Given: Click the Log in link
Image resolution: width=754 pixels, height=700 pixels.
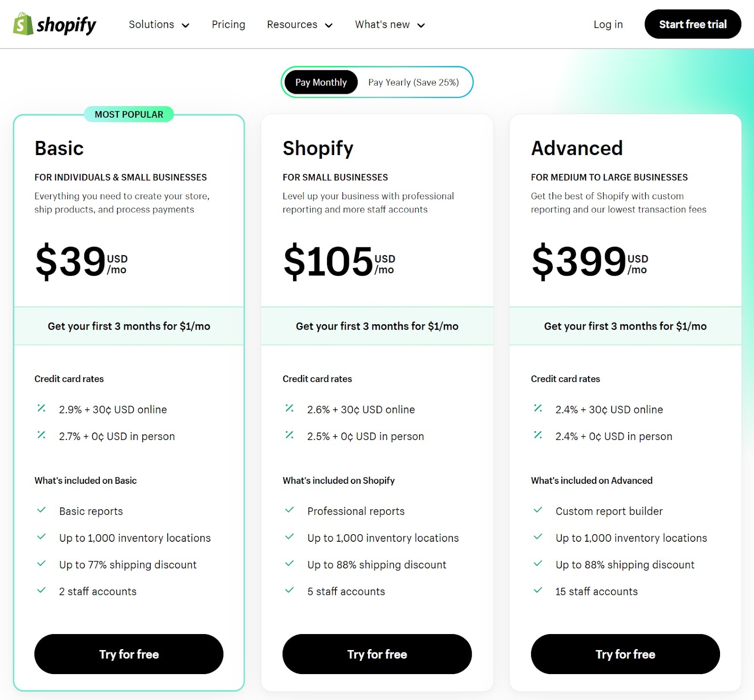Looking at the screenshot, I should [608, 24].
